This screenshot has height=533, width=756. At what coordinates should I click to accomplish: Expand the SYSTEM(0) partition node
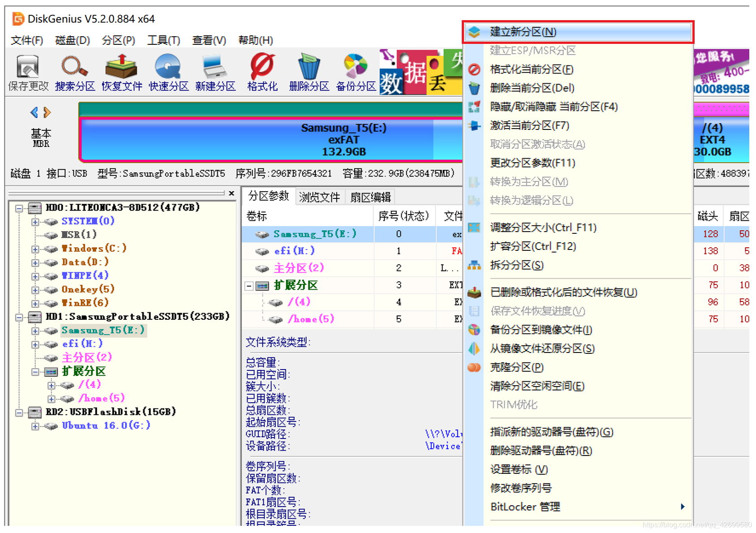click(x=35, y=222)
